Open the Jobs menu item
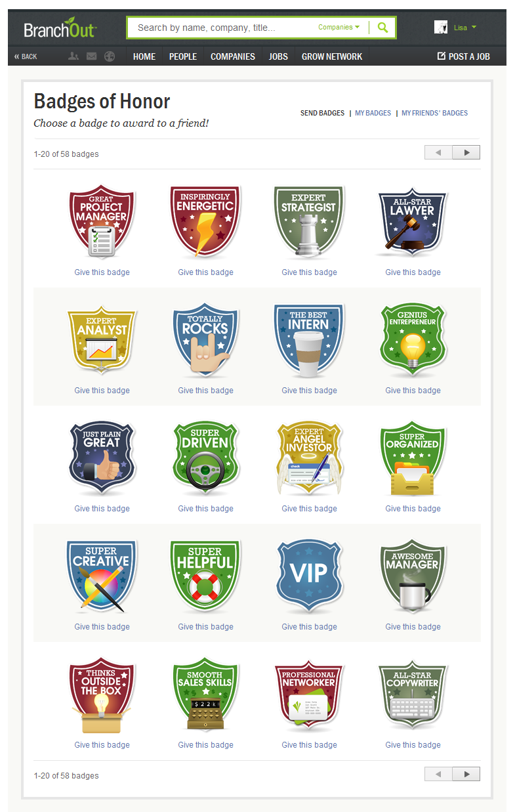 pyautogui.click(x=278, y=56)
